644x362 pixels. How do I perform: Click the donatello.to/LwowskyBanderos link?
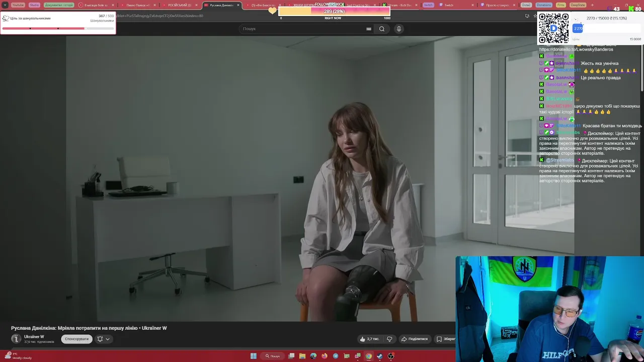(x=576, y=49)
